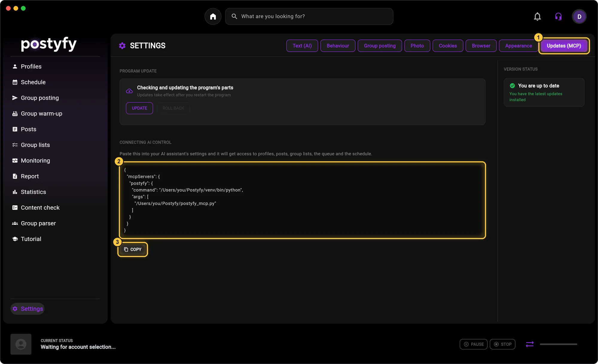Switch to the Photo tab
Screen dimensions: 598x364
pos(417,46)
